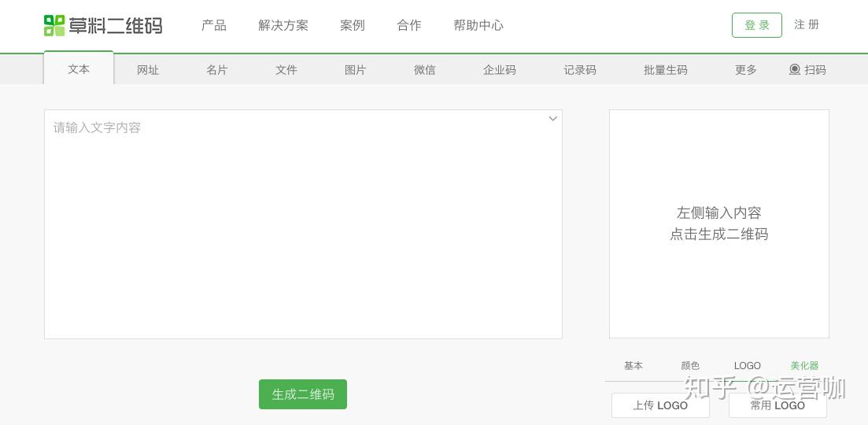Select the LOGO style tab
Screen dimensions: 868x425
tap(748, 366)
